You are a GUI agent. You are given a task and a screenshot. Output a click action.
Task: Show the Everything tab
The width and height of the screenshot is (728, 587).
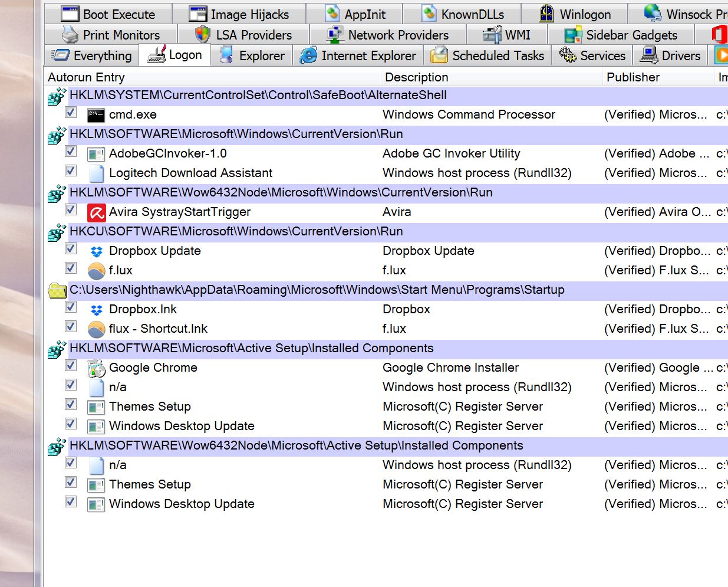tap(92, 55)
